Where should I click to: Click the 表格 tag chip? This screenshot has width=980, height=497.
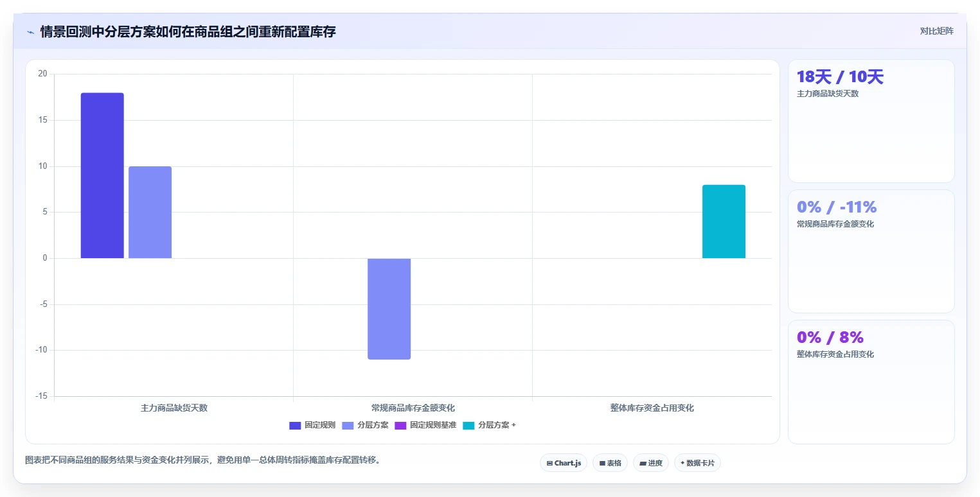pos(610,463)
